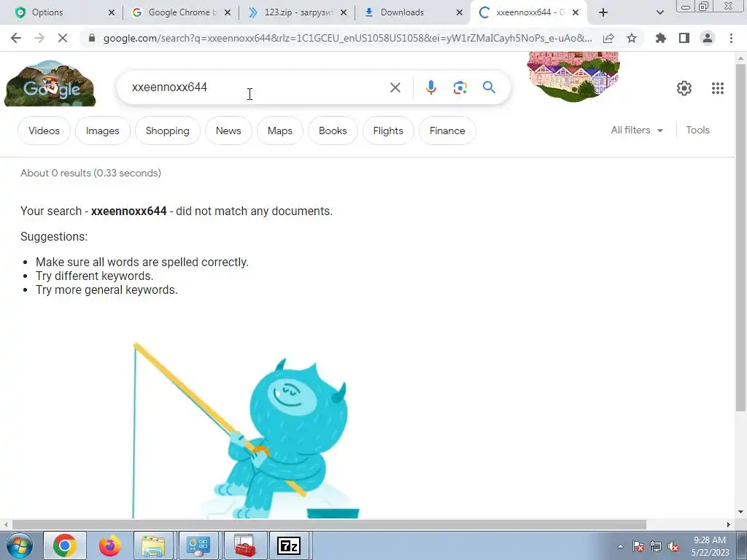
Task: Open Chrome three-dot menu
Action: coord(731,38)
